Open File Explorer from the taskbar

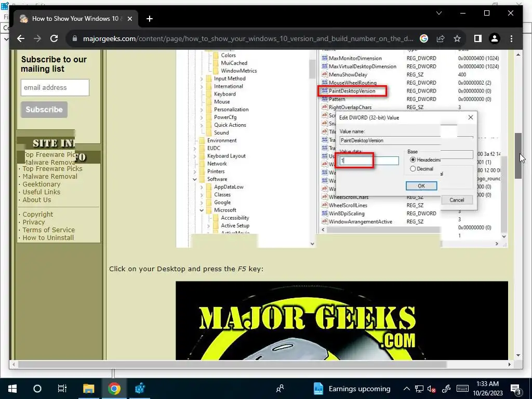pyautogui.click(x=88, y=389)
